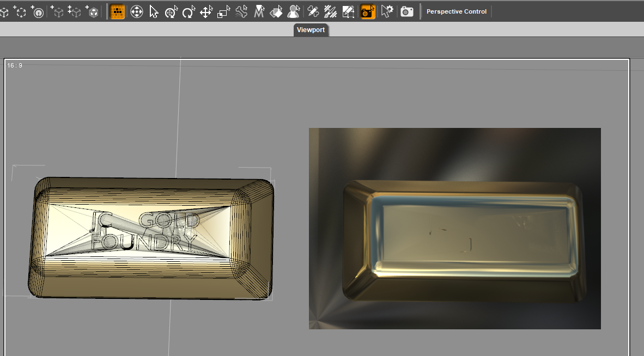Viewport: 644px width, 356px height.
Task: Select the ActivePose tool
Action: coord(171,12)
